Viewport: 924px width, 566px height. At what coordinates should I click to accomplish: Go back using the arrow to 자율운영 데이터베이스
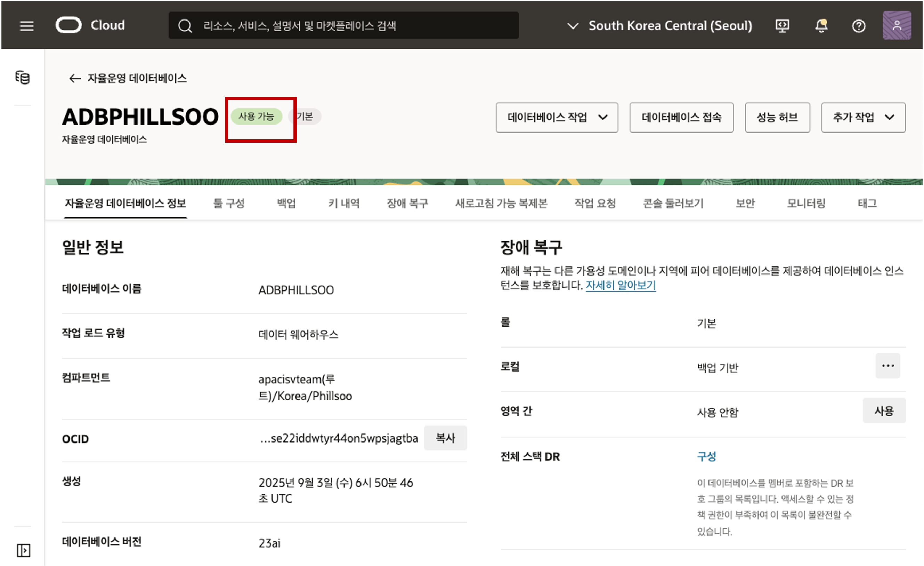(75, 78)
